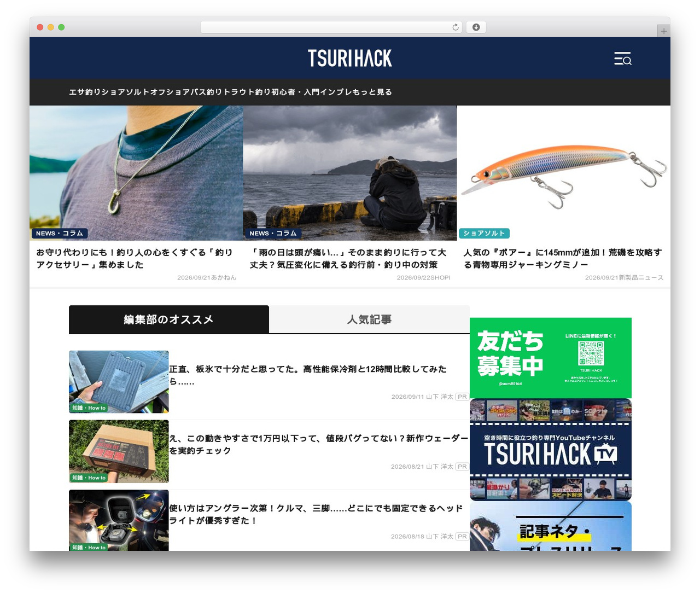
Task: Click PR badge on 2026/08/18 article
Action: click(x=462, y=536)
